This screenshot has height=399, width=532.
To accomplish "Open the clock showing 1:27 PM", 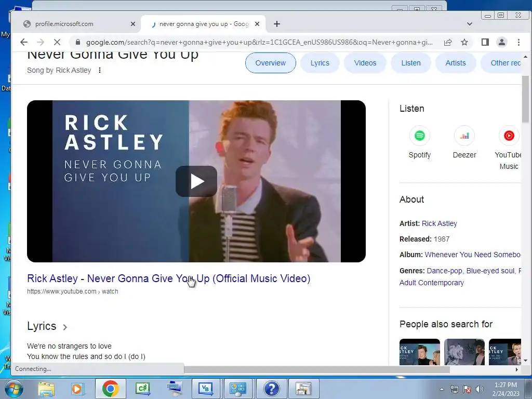I will click(506, 389).
